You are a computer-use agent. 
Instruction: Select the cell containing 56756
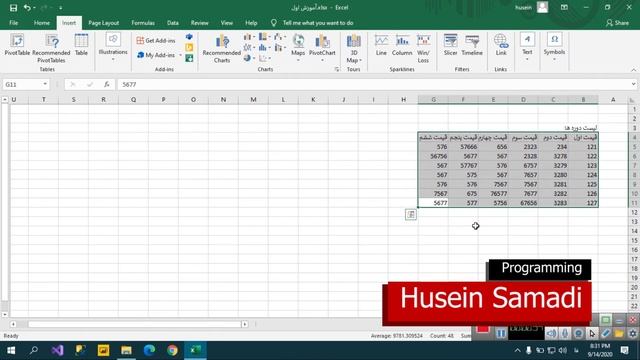433,156
